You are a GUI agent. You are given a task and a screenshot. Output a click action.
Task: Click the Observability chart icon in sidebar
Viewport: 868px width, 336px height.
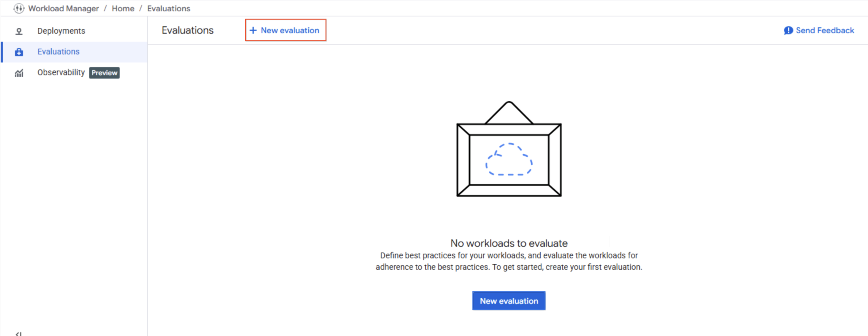click(19, 73)
